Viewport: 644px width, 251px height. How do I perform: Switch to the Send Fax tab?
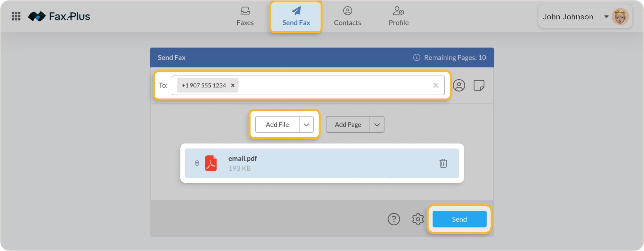[296, 16]
